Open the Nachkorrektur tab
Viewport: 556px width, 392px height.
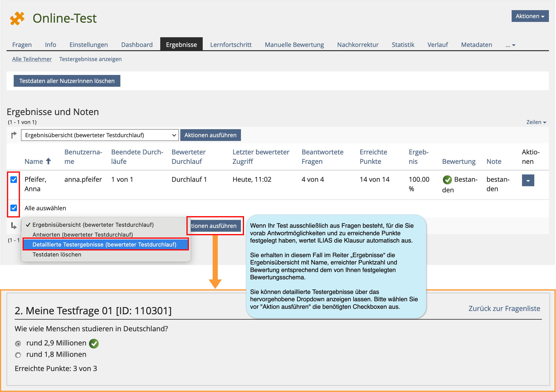(358, 45)
